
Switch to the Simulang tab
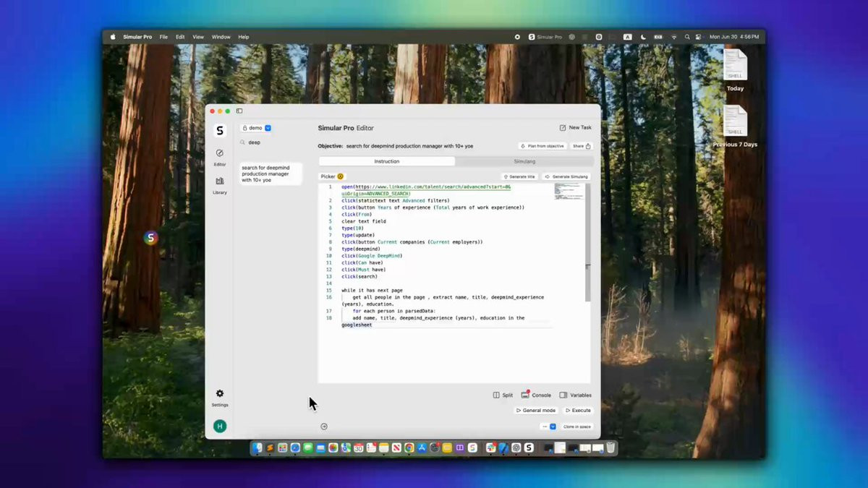click(x=524, y=161)
